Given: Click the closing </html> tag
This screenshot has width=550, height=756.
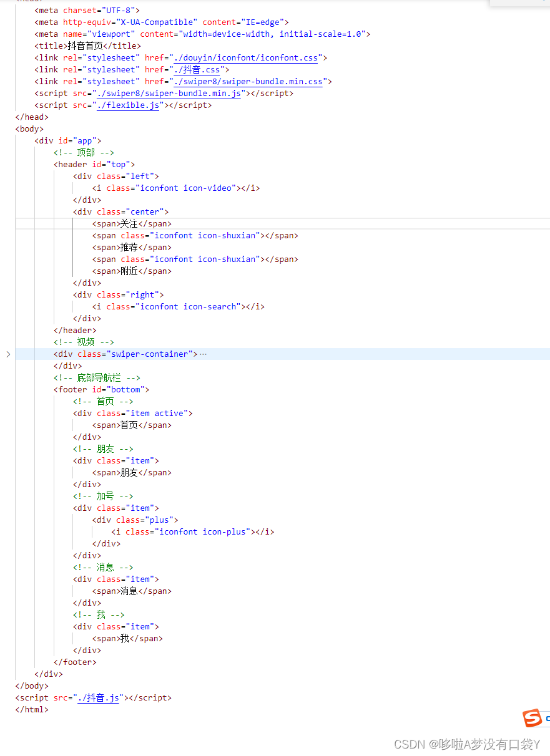Looking at the screenshot, I should tap(32, 710).
